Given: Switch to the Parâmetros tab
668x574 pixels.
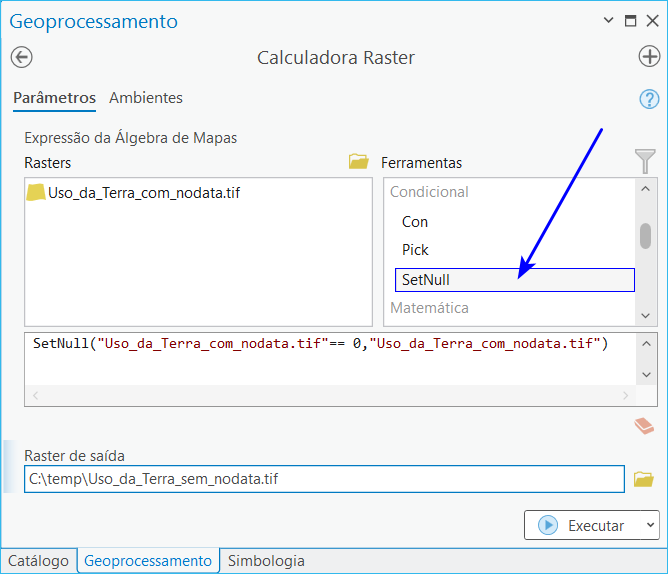Looking at the screenshot, I should [55, 98].
